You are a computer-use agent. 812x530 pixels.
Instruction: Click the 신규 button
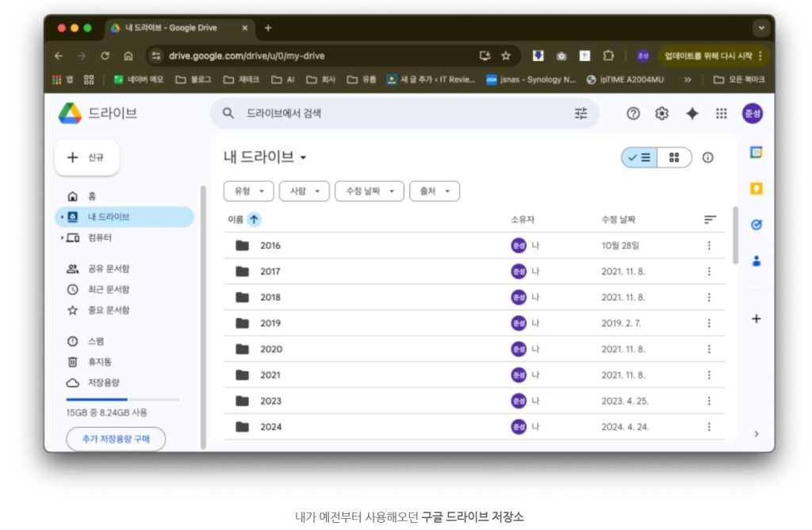point(86,157)
